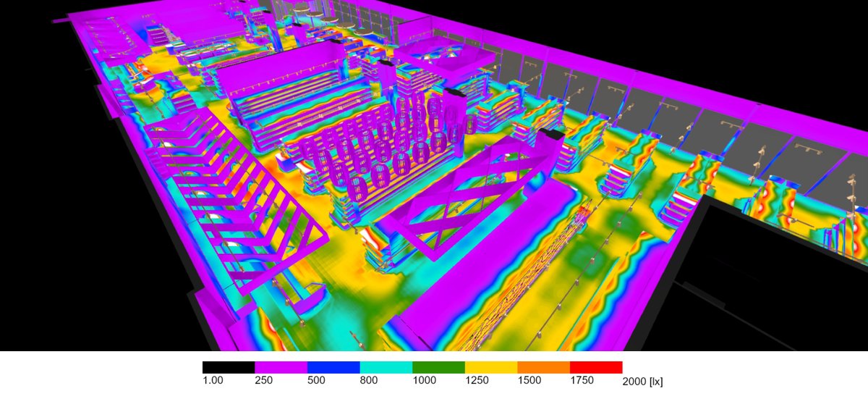Image resolution: width=868 pixels, height=399 pixels.
Task: Click the '1750' legend value
Action: tap(582, 380)
